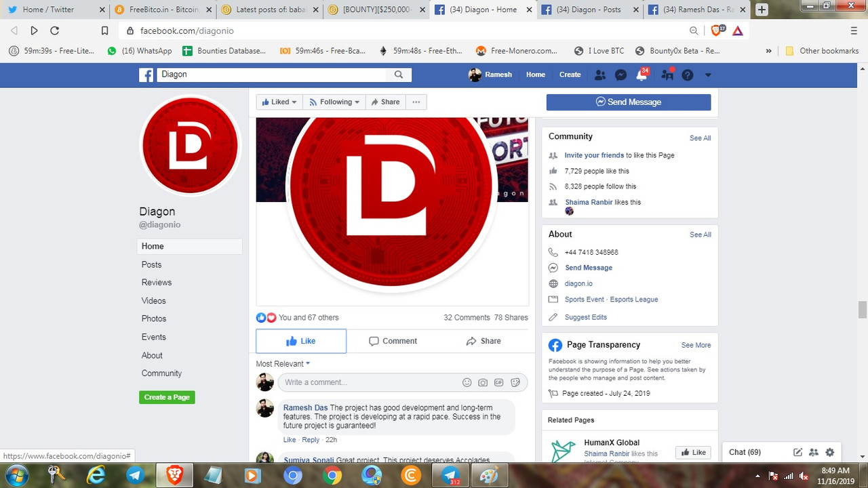
Task: Click the Facebook search field
Action: 271,75
